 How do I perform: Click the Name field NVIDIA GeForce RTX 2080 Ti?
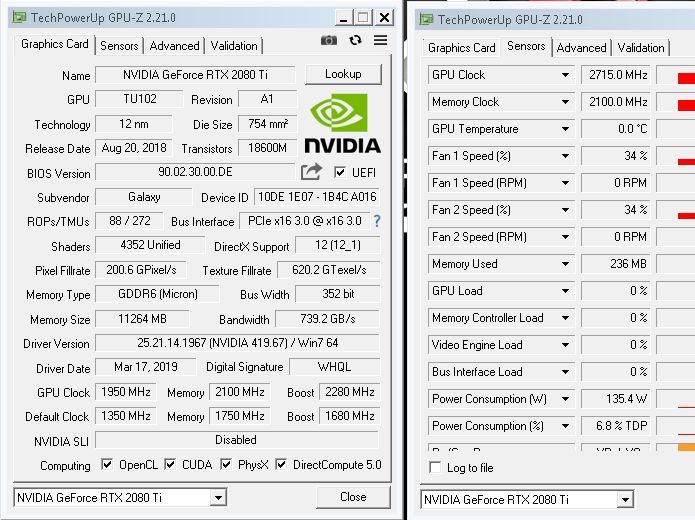[195, 74]
